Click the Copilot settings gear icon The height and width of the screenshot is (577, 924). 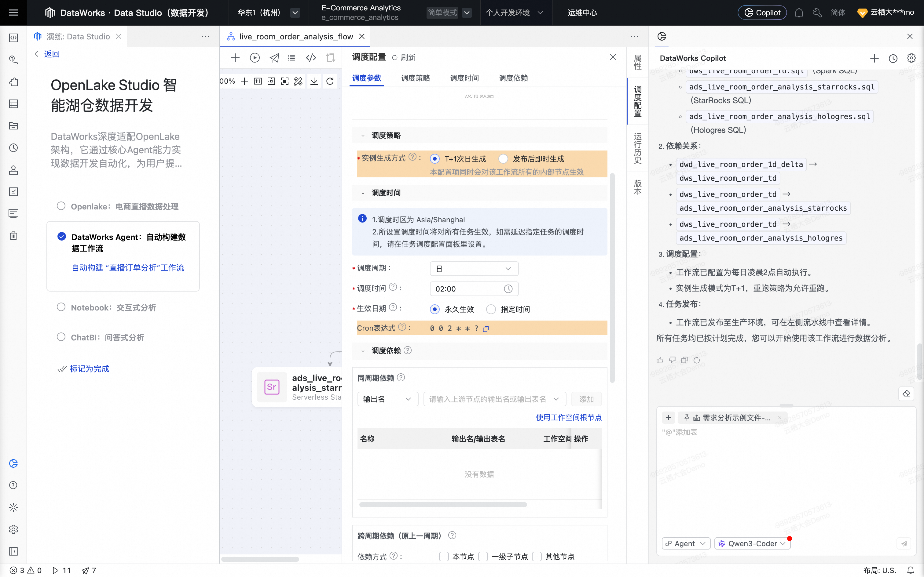pos(911,58)
